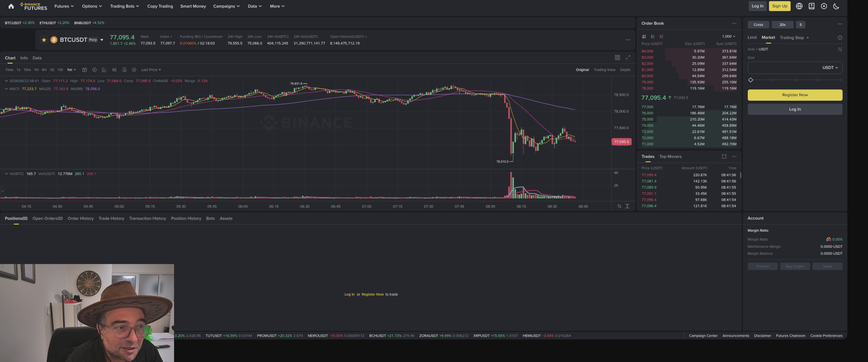Click the Size input field
This screenshot has height=362, width=868.
pos(795,68)
